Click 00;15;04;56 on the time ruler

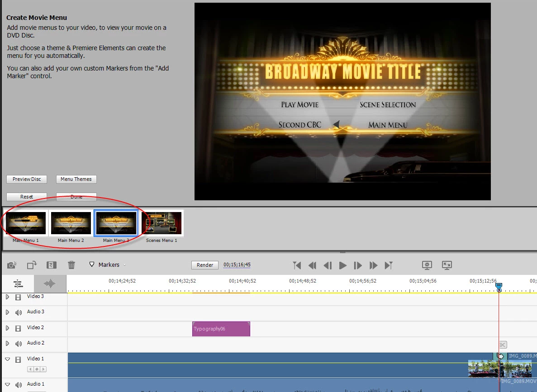[x=423, y=281]
